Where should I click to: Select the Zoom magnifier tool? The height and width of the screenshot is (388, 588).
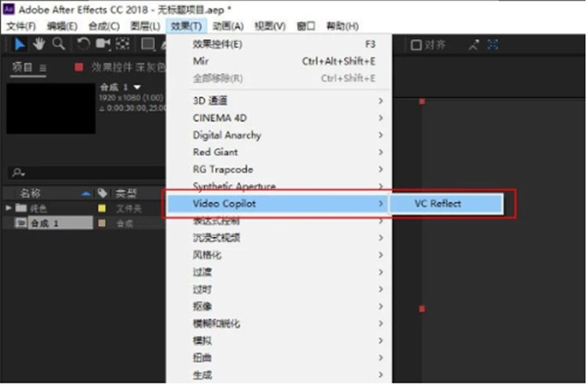59,44
